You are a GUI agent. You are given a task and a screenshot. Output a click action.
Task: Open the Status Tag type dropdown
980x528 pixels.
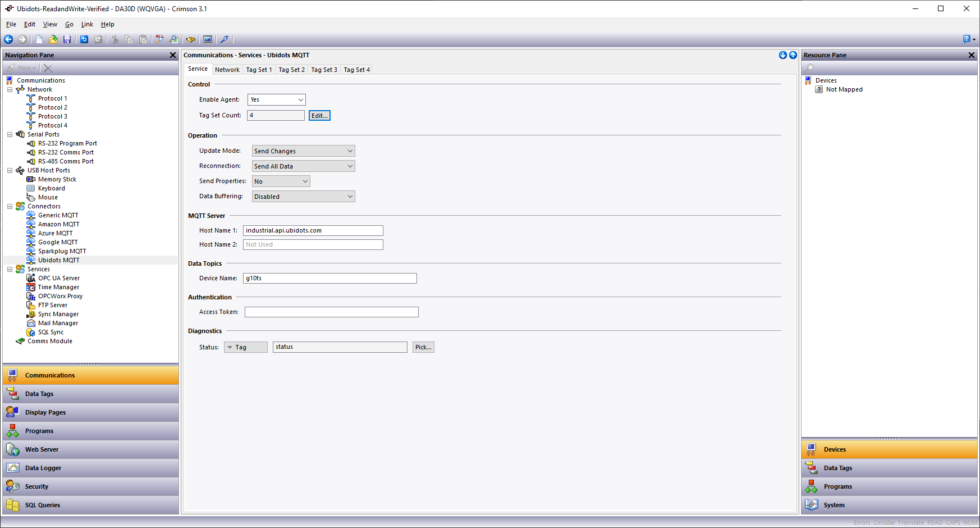point(246,347)
